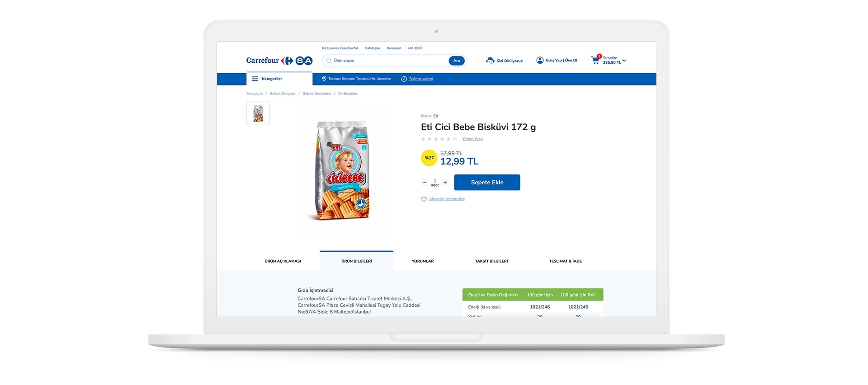The height and width of the screenshot is (385, 868).
Task: Switch to the ÜRÜN AÇIKLAMASI tab
Action: [x=283, y=261]
